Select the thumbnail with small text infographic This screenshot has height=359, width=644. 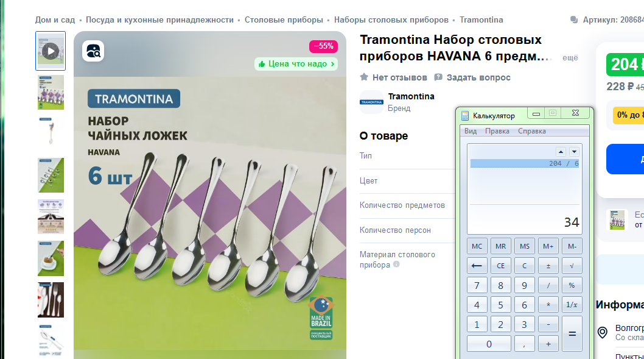(x=51, y=217)
